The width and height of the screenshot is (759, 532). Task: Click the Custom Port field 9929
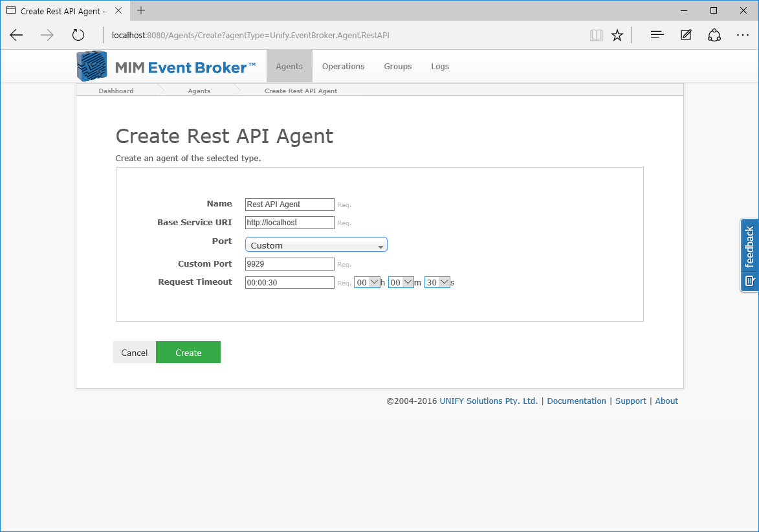289,264
